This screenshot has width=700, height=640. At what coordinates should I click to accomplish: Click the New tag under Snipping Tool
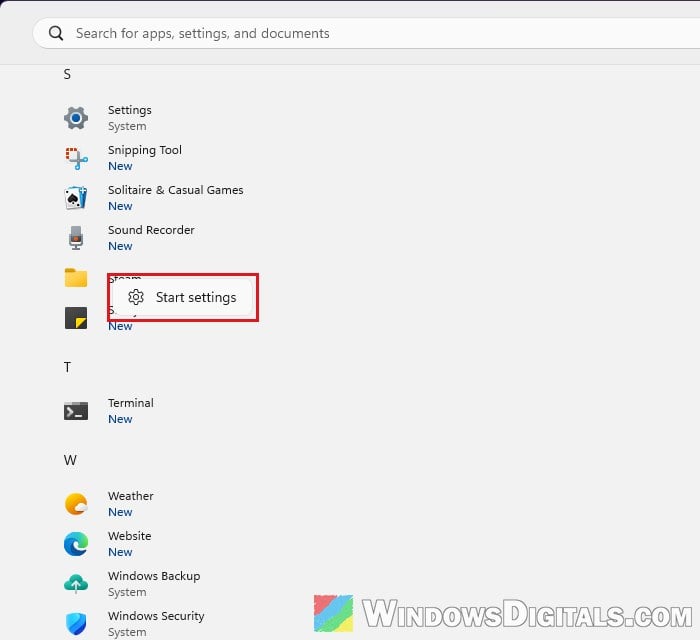pyautogui.click(x=120, y=166)
